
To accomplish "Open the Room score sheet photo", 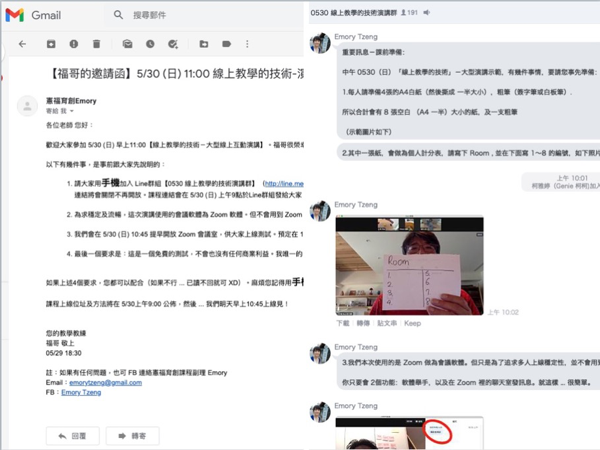I will click(x=409, y=266).
